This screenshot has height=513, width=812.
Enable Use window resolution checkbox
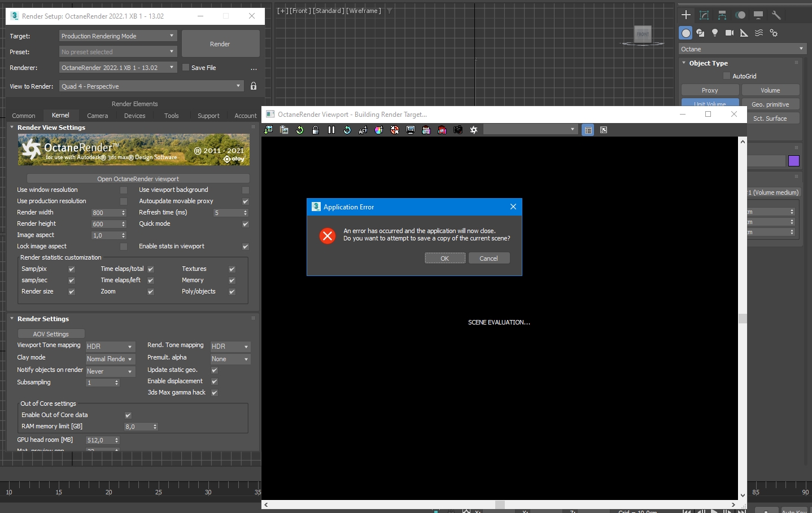pyautogui.click(x=124, y=190)
